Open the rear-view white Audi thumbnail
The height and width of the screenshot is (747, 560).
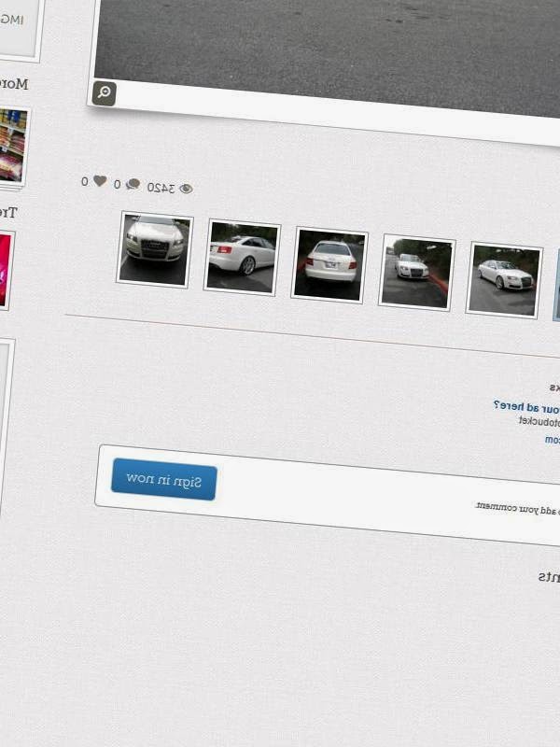(329, 265)
